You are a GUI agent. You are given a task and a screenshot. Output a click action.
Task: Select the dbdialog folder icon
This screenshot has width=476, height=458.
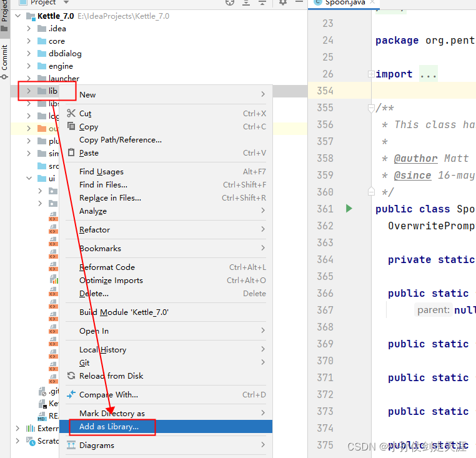(x=42, y=54)
